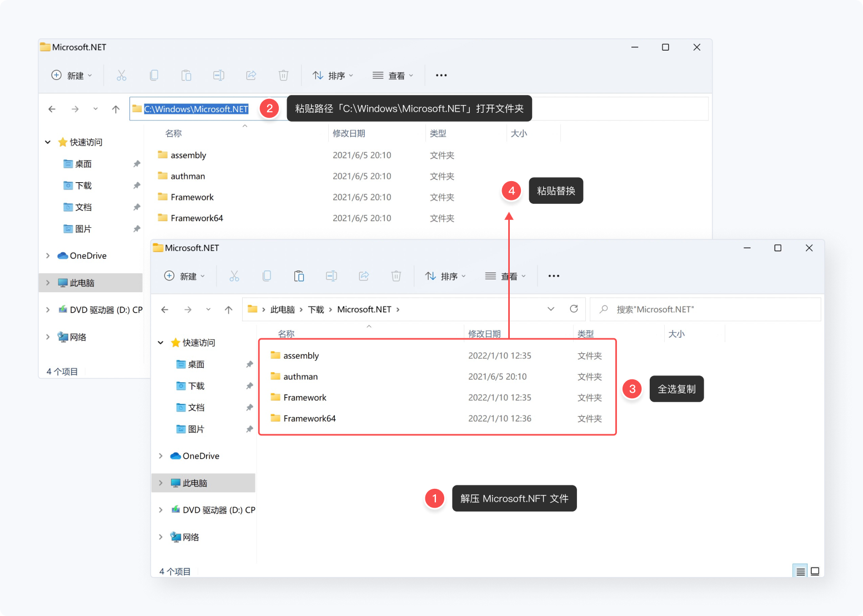Collapse the 快速访问 section in front window
The width and height of the screenshot is (863, 616).
160,343
